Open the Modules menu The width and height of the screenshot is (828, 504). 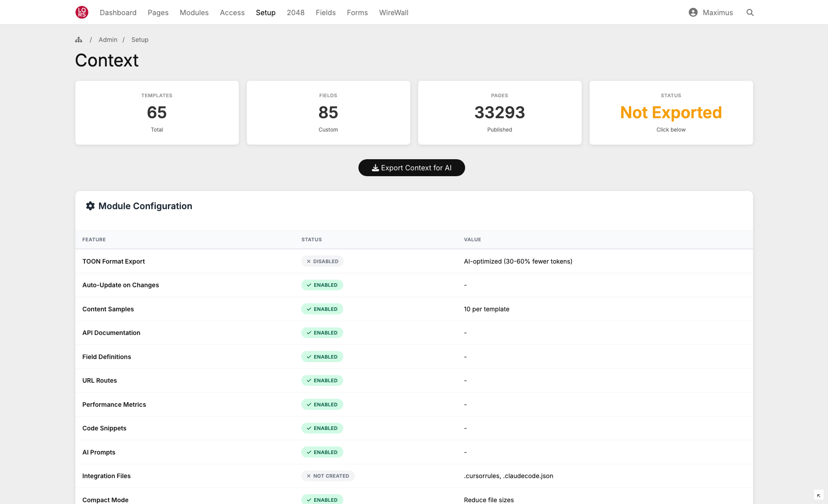[x=194, y=12]
